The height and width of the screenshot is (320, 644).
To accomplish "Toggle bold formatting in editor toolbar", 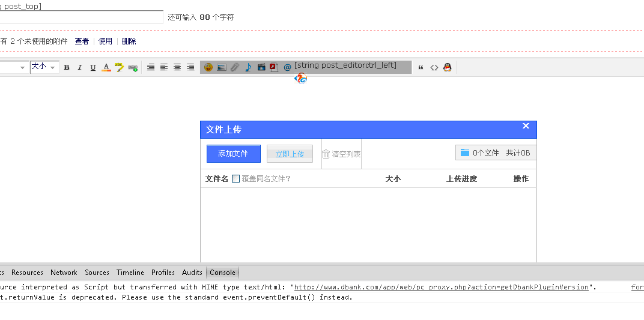I will [67, 68].
